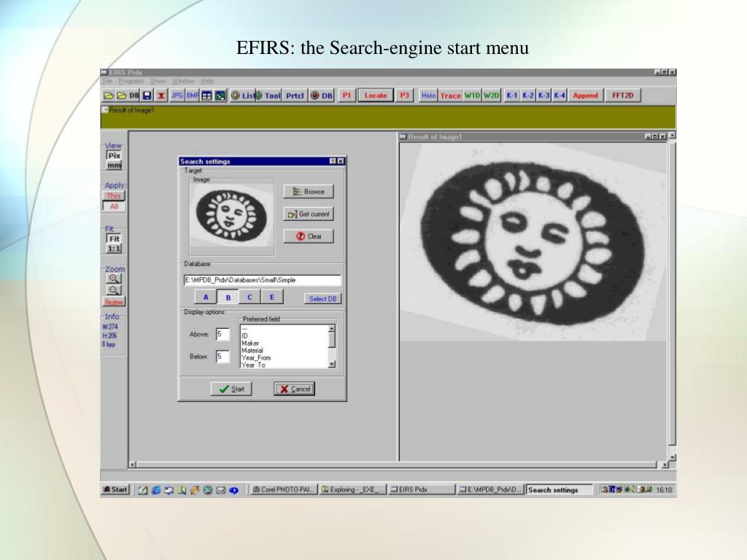Select database tab C
Screen dimensions: 747x560
point(249,297)
